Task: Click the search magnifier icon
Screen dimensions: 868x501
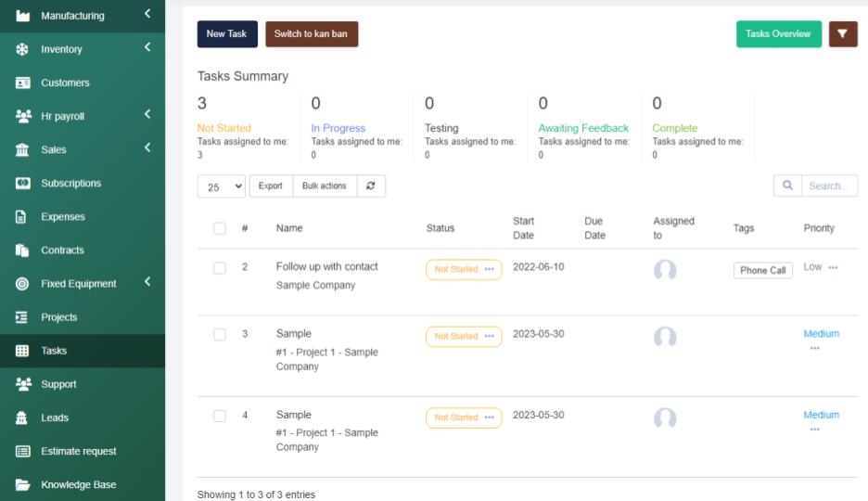Action: click(x=787, y=186)
